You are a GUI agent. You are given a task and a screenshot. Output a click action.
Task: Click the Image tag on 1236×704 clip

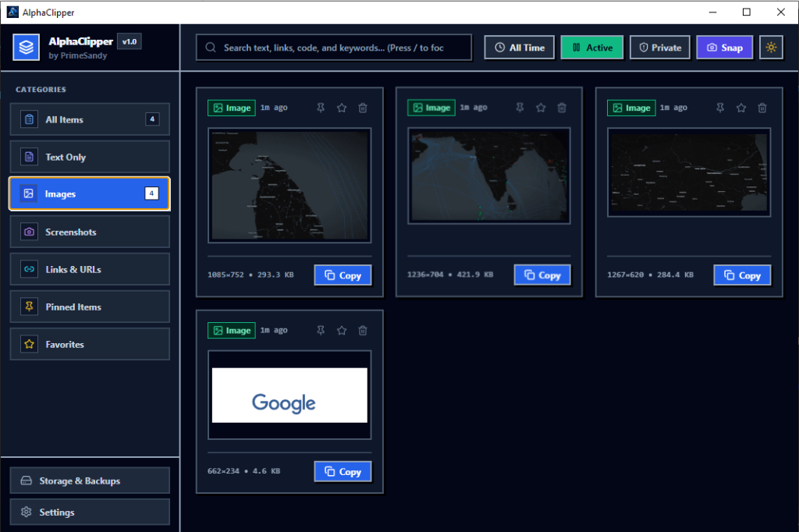(431, 108)
